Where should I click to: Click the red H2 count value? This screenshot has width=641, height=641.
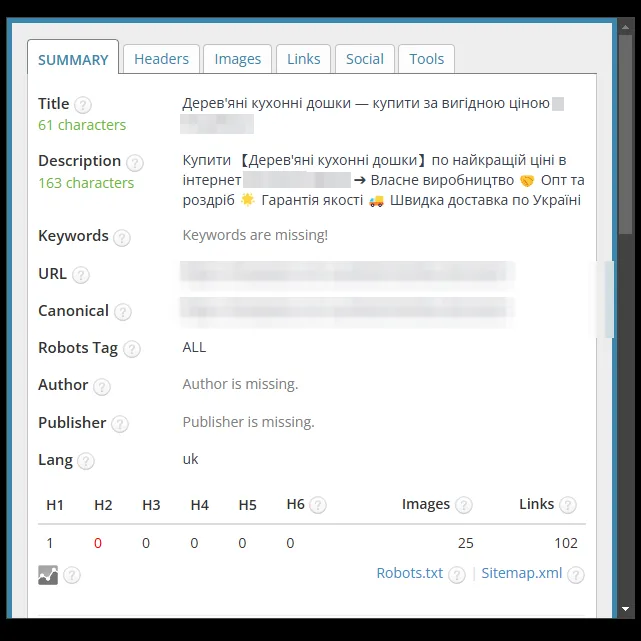pos(98,543)
